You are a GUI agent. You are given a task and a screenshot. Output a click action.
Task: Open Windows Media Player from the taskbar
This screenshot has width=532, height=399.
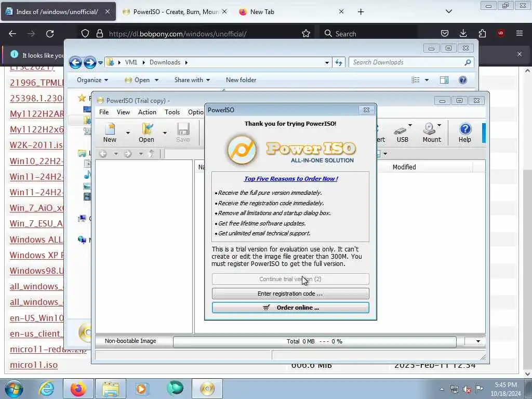141,389
